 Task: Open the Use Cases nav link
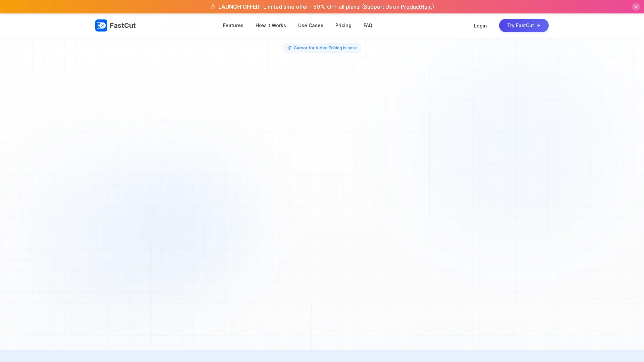pyautogui.click(x=311, y=25)
